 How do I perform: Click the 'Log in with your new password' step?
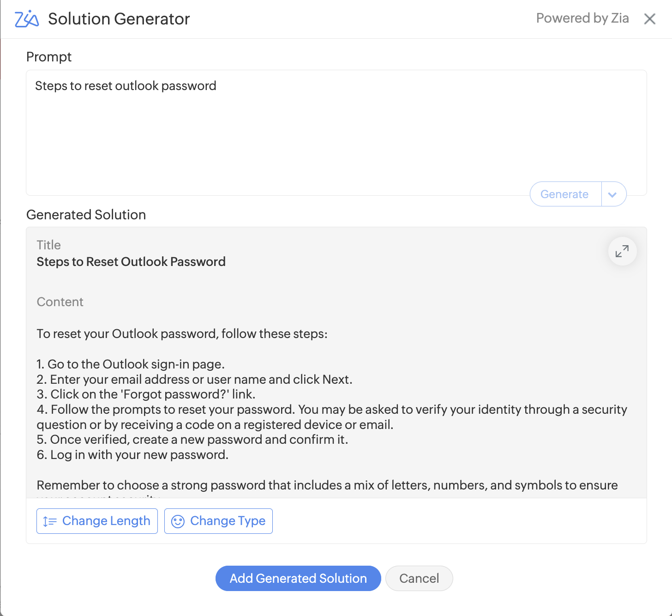[x=132, y=455]
